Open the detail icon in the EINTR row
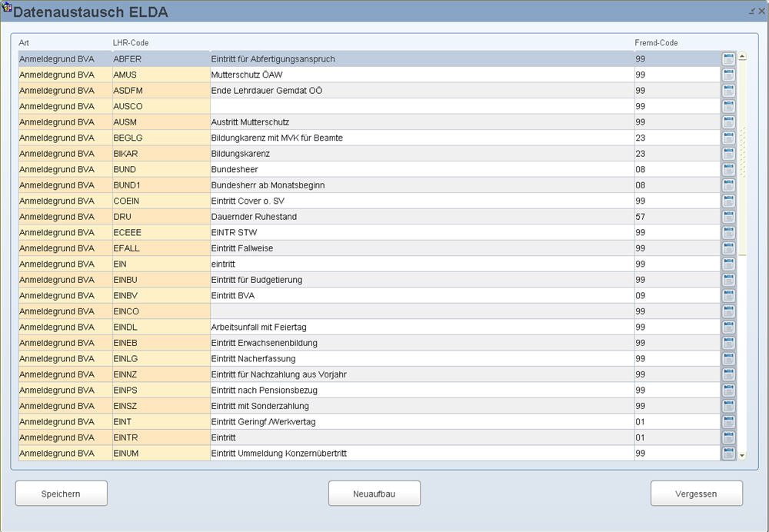The image size is (769, 532). (x=728, y=437)
